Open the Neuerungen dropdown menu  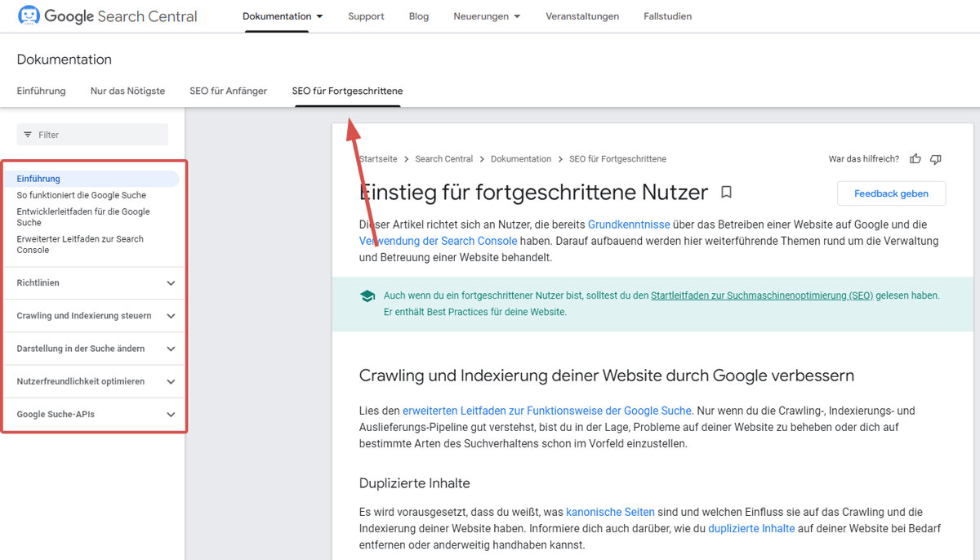pos(487,16)
